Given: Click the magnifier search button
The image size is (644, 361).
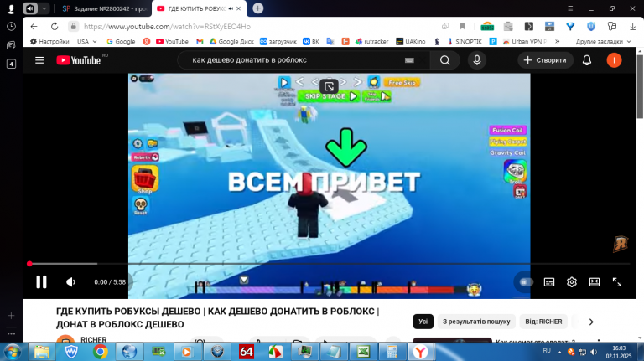Looking at the screenshot, I should coord(444,60).
